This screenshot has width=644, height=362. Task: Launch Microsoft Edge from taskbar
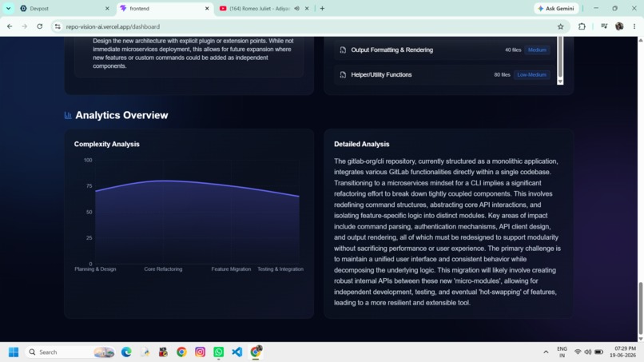click(x=126, y=352)
